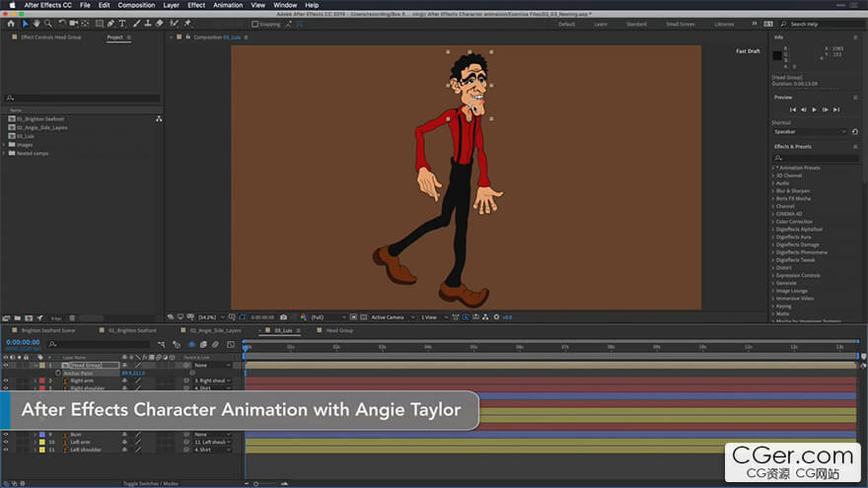Click the Graph Editor icon in timeline
868x488 pixels.
(231, 344)
